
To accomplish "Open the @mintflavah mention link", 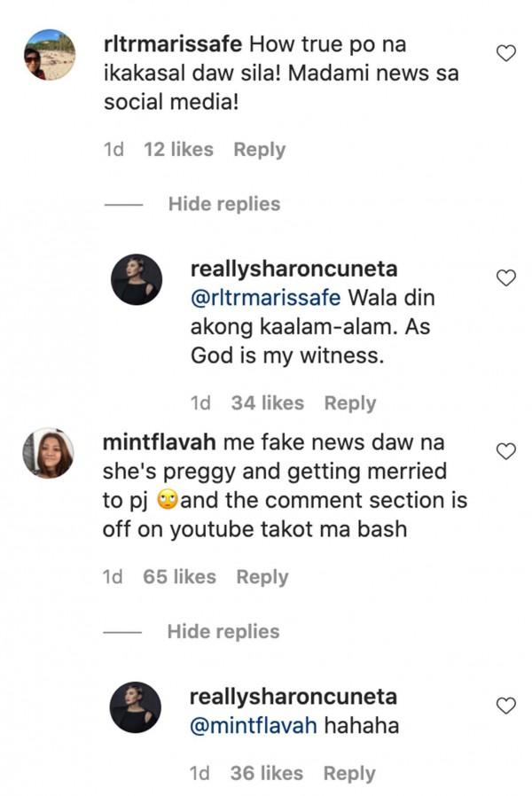I will (x=253, y=727).
